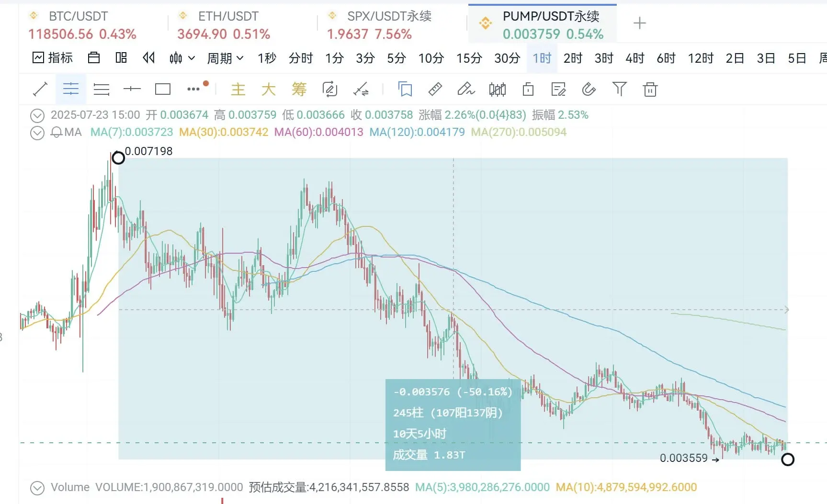Add a new symbol tab
Screen dimensions: 827x504
coord(640,23)
